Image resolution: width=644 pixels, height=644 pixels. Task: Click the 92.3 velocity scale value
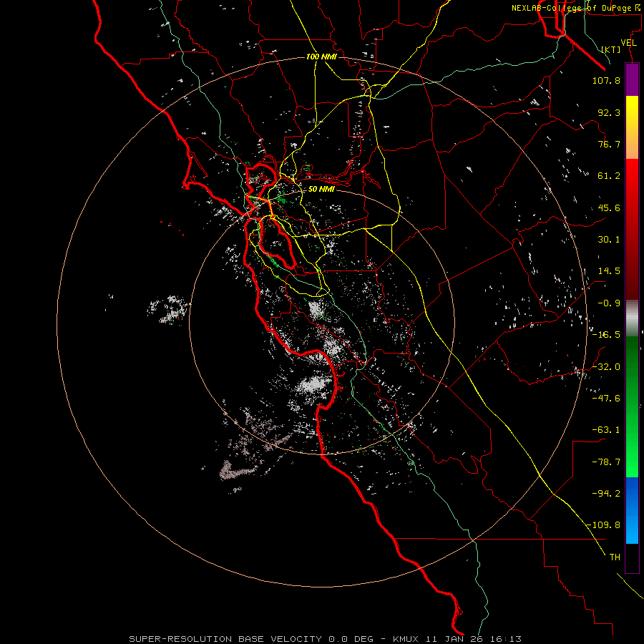pyautogui.click(x=609, y=112)
